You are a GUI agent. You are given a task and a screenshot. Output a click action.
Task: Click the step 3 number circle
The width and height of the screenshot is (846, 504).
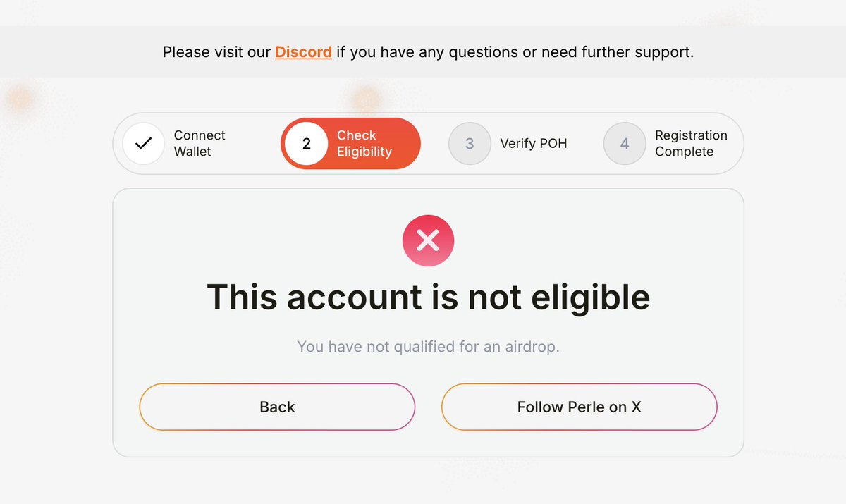[470, 144]
